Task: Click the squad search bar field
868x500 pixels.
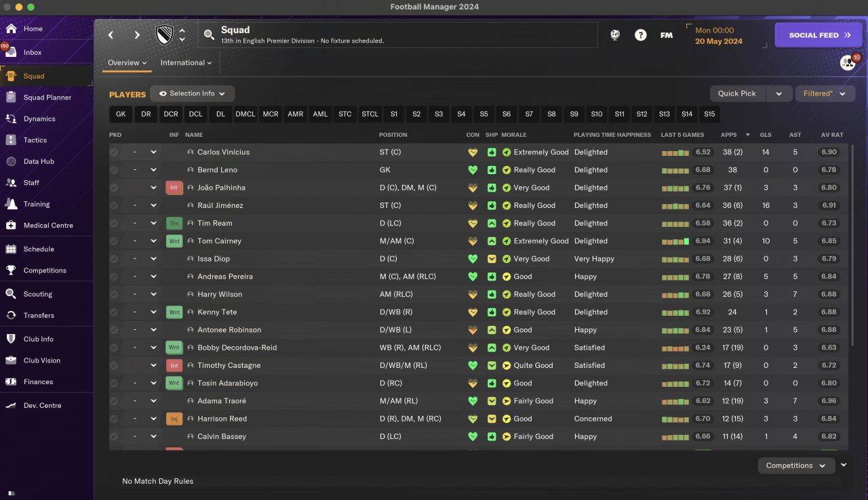Action: 397,35
